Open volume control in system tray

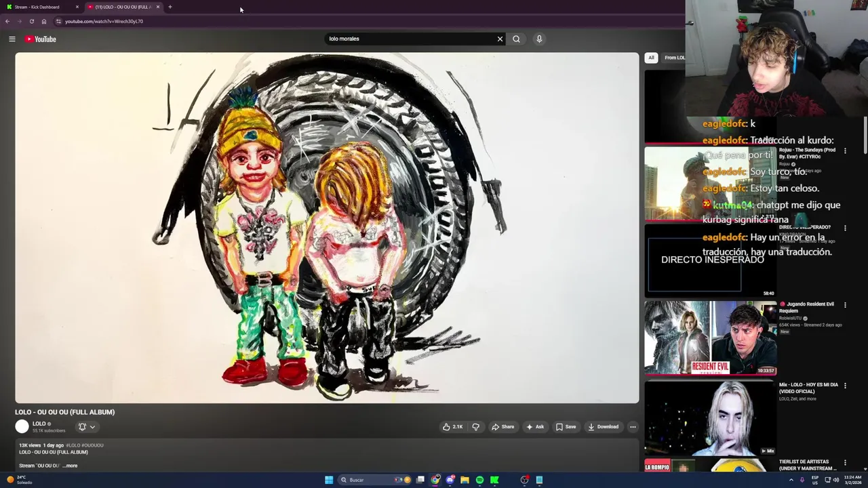(x=835, y=480)
